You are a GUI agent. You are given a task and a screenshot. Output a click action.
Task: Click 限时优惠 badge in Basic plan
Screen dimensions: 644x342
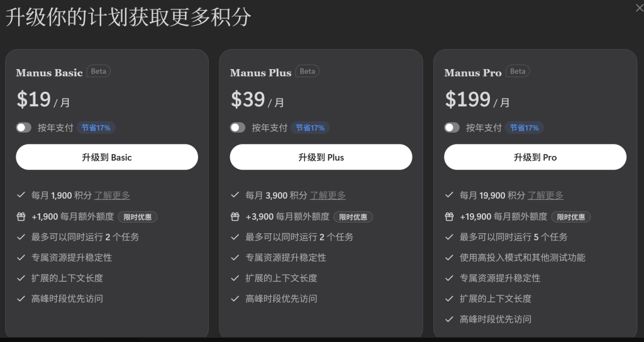[138, 217]
